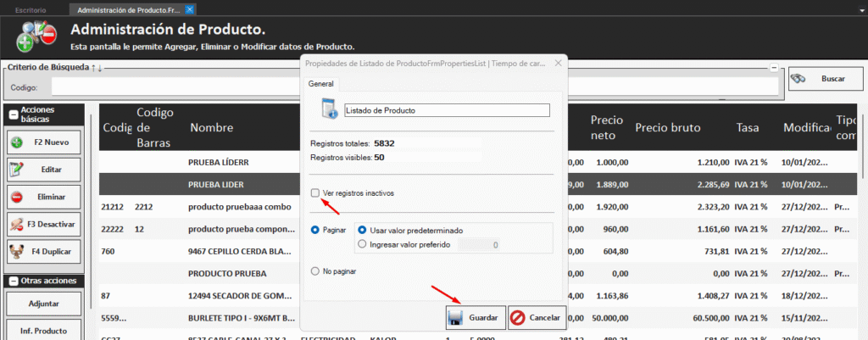The width and height of the screenshot is (868, 340).
Task: Collapse the Acciones básicas section
Action: (x=14, y=114)
